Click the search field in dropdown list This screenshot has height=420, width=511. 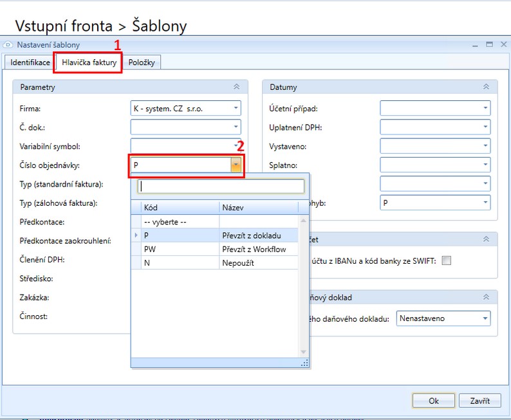(221, 186)
